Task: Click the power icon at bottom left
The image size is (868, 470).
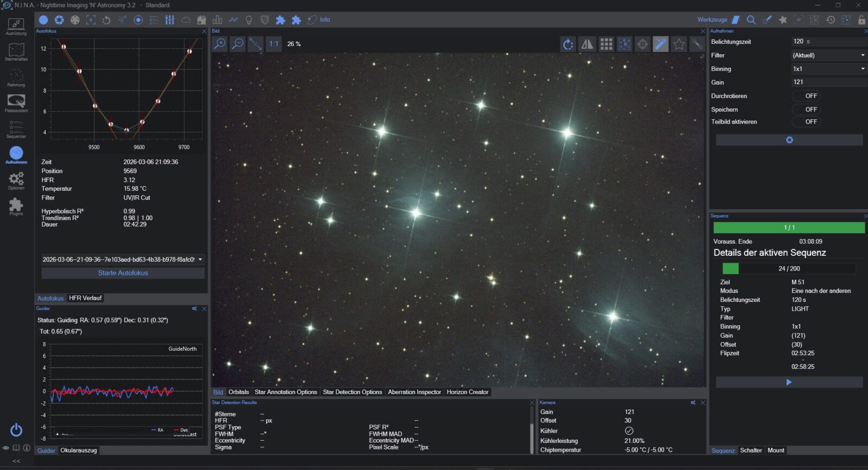Action: coord(16,430)
